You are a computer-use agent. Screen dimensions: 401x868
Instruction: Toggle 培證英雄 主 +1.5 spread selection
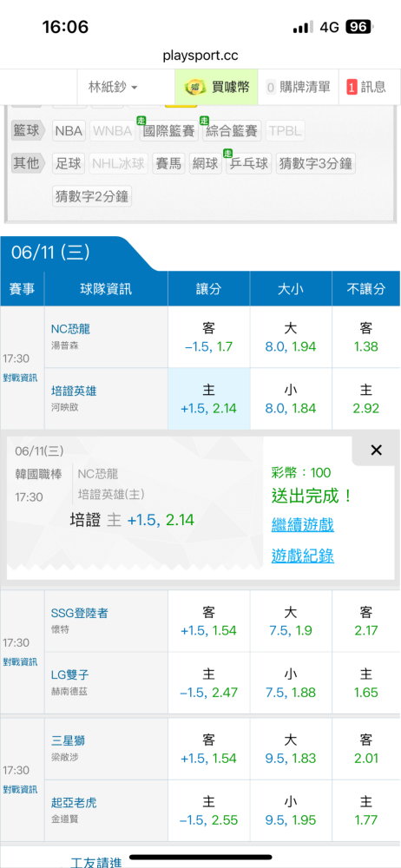pyautogui.click(x=209, y=399)
